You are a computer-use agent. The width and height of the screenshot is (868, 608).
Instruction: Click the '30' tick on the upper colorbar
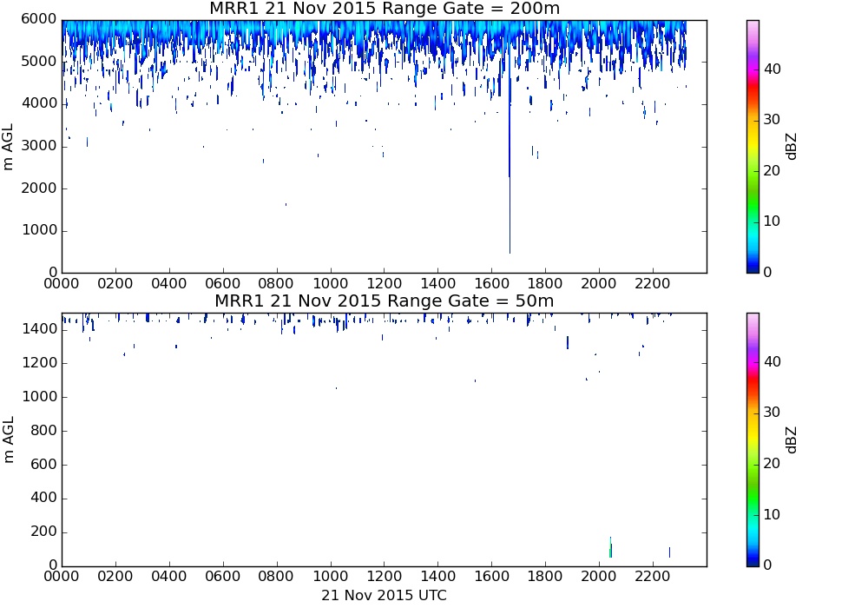pos(773,120)
